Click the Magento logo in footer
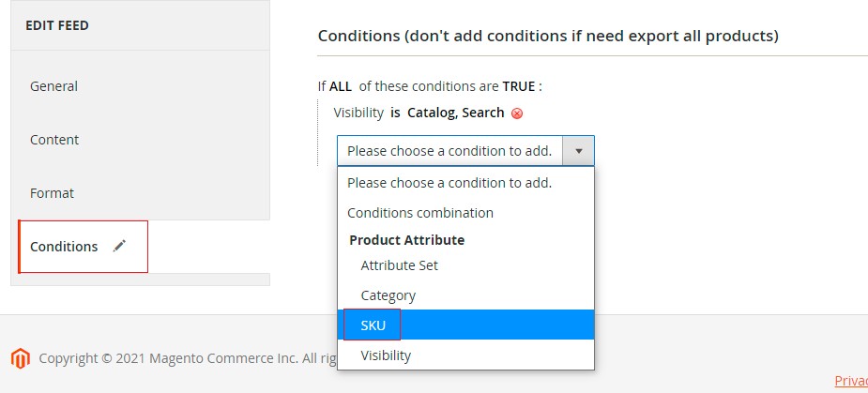868x393 pixels. pyautogui.click(x=20, y=358)
